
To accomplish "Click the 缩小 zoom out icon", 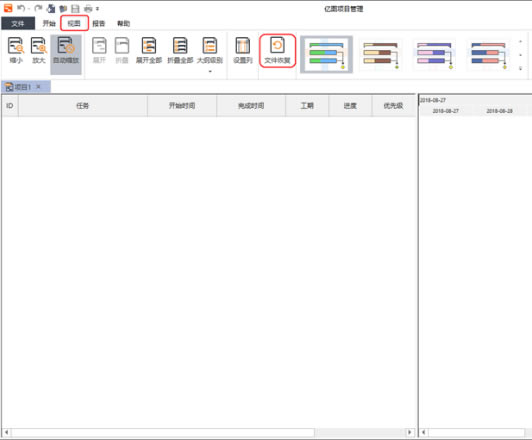I will [16, 50].
